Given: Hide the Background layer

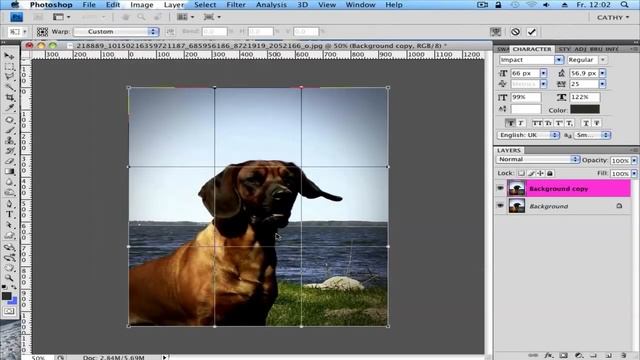Looking at the screenshot, I should (x=500, y=206).
